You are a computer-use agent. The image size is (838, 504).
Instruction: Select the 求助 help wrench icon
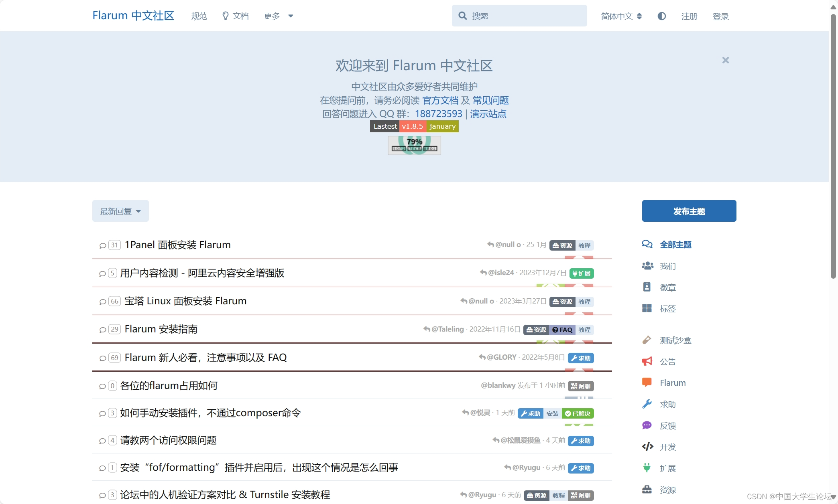(647, 404)
